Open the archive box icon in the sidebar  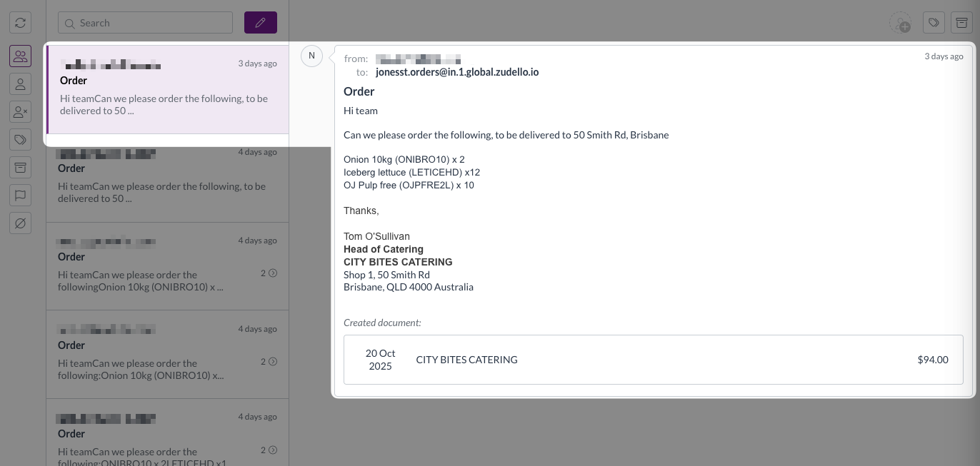(x=20, y=167)
